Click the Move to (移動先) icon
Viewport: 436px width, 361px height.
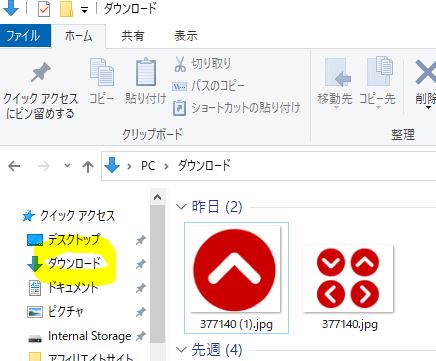coord(338,72)
